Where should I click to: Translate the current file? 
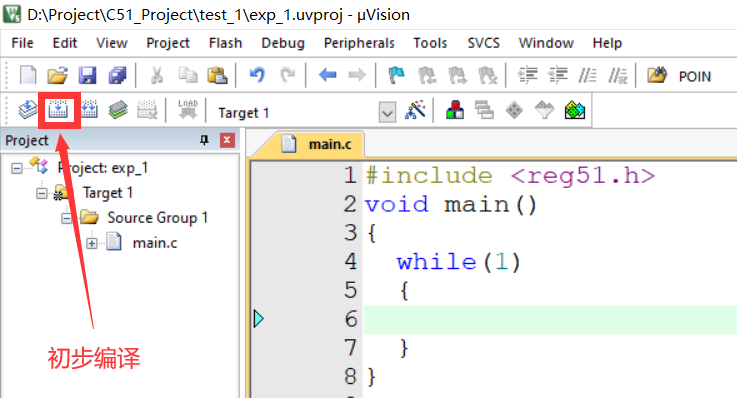click(x=28, y=110)
